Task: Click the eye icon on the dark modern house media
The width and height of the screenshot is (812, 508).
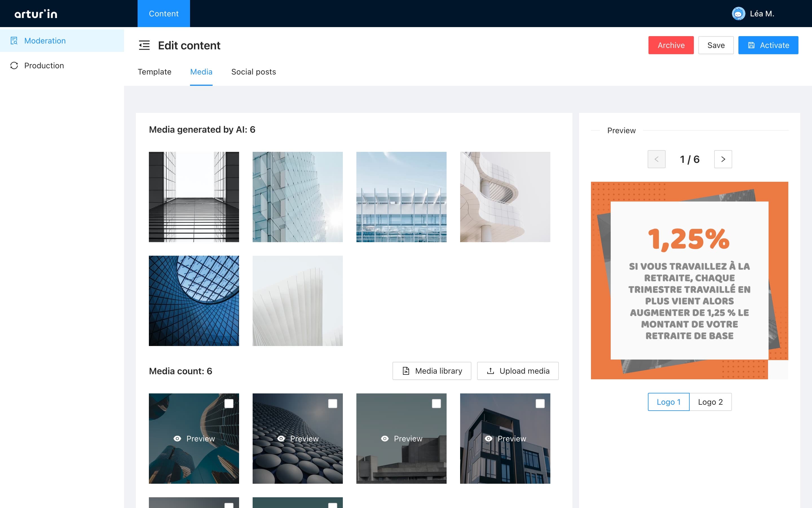Action: pos(488,439)
